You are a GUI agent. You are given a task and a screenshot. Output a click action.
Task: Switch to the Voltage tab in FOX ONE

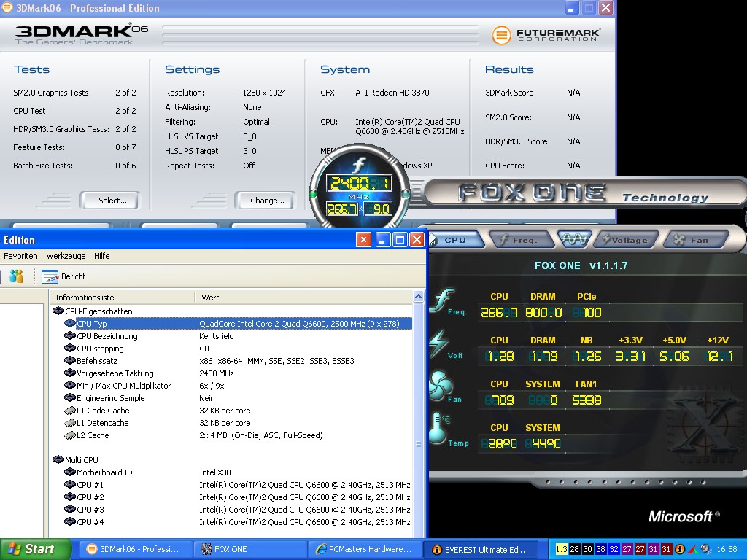click(626, 240)
